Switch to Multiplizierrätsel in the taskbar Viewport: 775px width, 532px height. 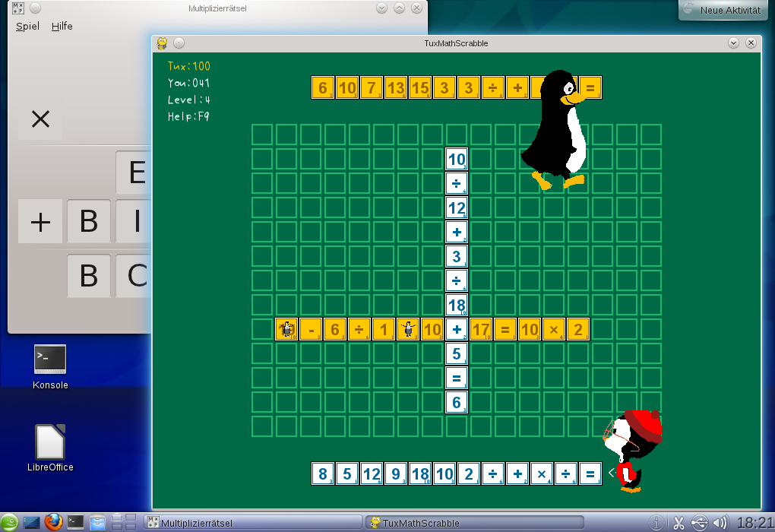coord(252,523)
